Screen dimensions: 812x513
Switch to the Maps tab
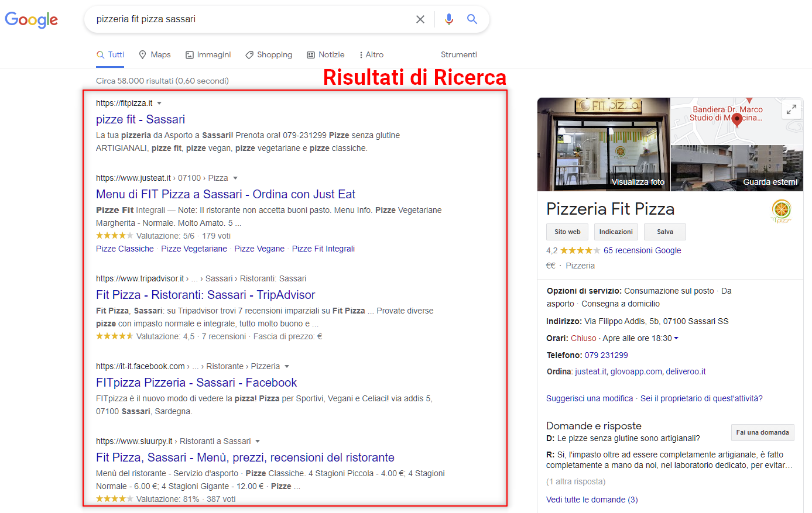coord(155,54)
